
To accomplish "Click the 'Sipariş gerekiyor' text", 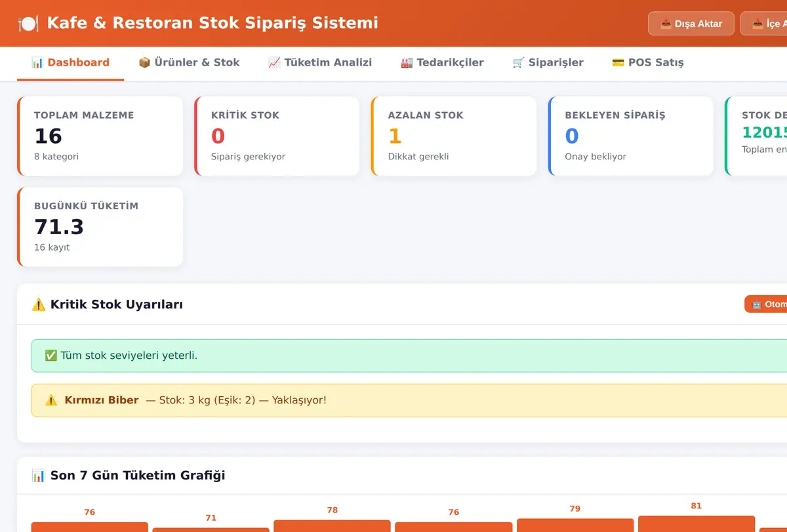I will 248,157.
